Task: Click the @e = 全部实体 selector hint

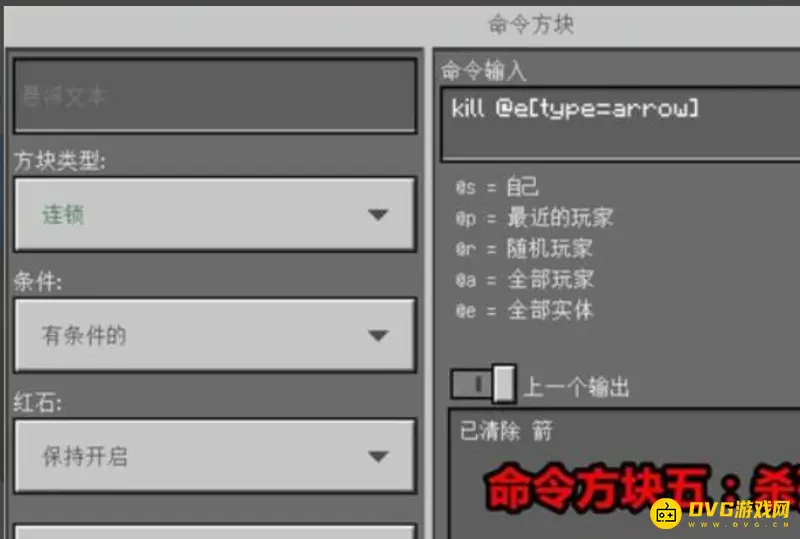Action: [524, 310]
